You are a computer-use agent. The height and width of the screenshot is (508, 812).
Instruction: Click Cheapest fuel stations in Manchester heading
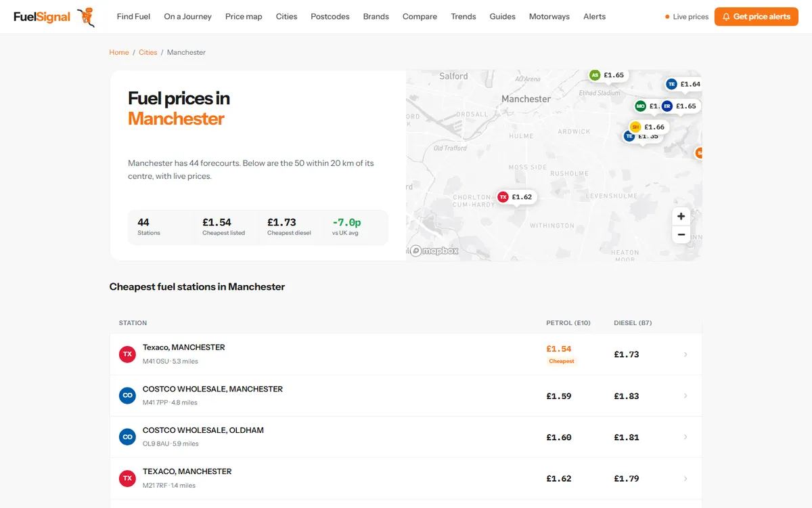pos(197,287)
